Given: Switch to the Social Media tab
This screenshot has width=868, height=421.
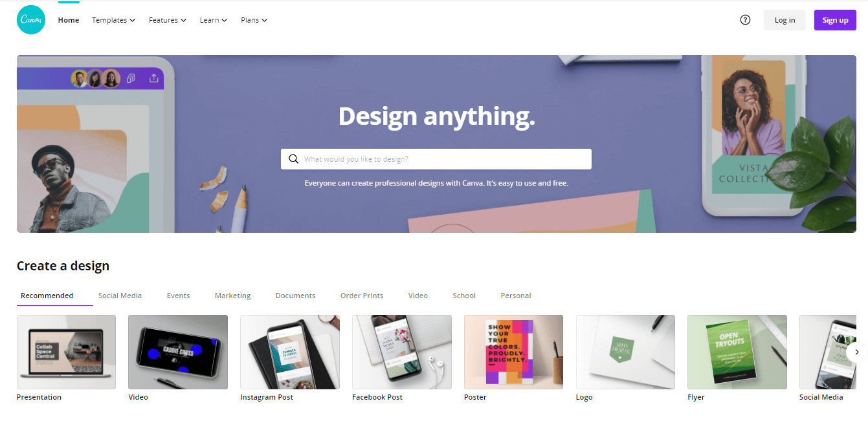Looking at the screenshot, I should tap(120, 296).
